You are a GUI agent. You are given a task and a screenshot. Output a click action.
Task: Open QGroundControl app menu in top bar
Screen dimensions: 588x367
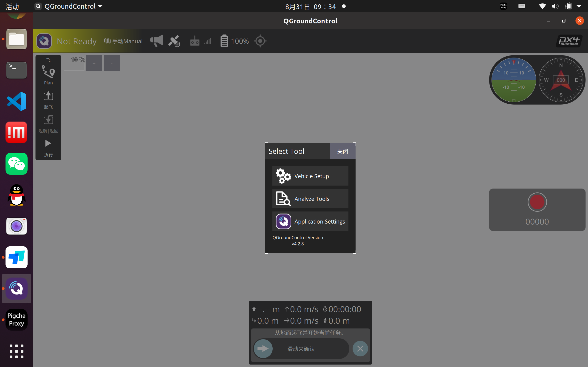(69, 6)
